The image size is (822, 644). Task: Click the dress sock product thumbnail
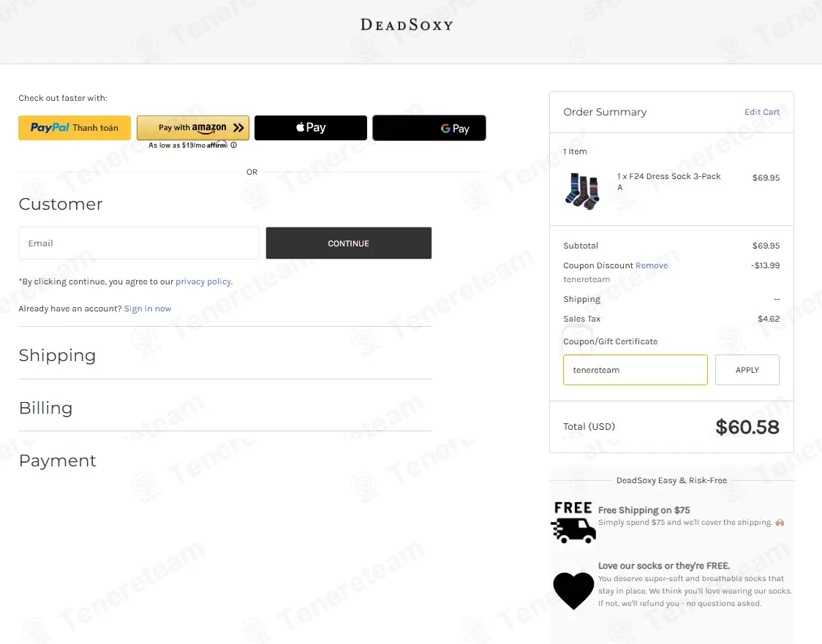(583, 191)
